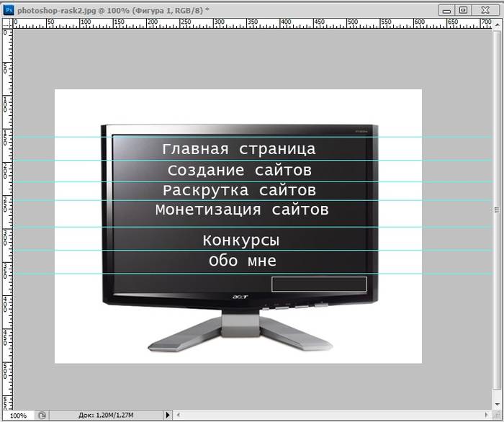Click the vertical scrollbar thumb grip
This screenshot has height=422, width=504.
pos(496,210)
